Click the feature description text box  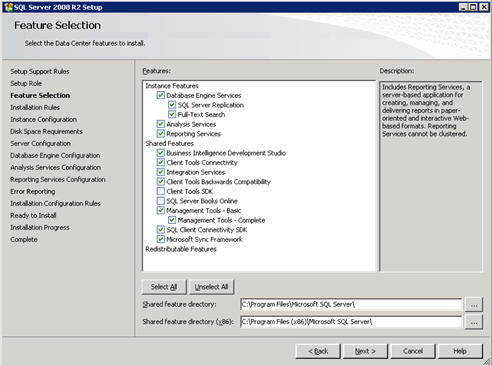(x=431, y=176)
